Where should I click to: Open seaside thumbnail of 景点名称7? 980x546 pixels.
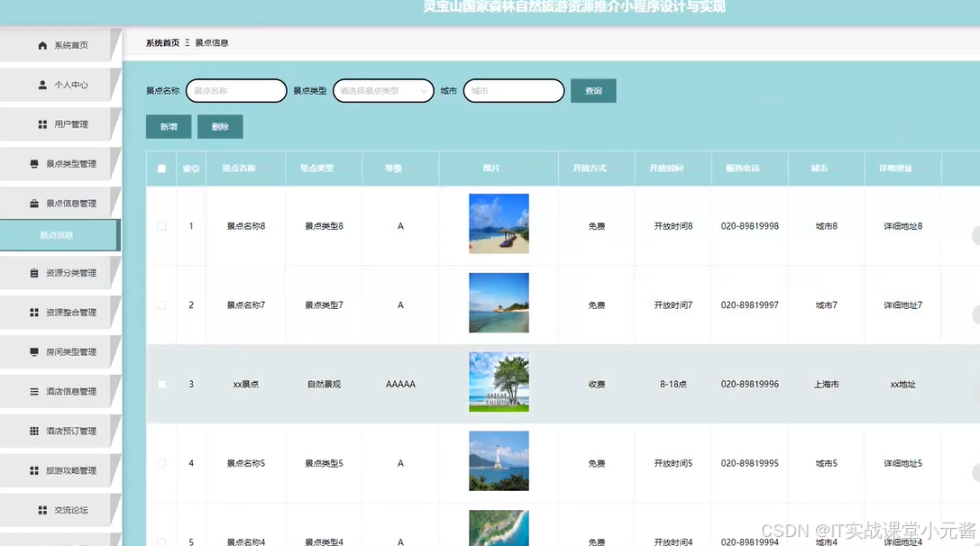click(x=499, y=303)
